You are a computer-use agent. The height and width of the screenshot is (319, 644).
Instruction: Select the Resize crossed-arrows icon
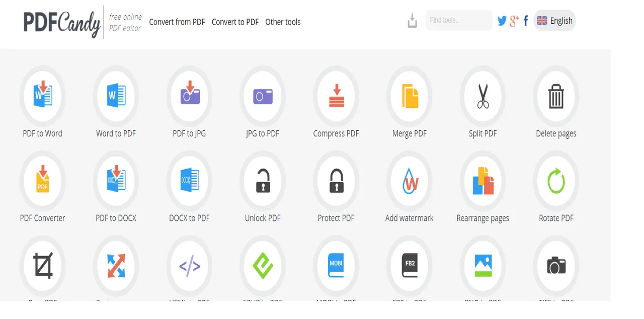tap(116, 266)
